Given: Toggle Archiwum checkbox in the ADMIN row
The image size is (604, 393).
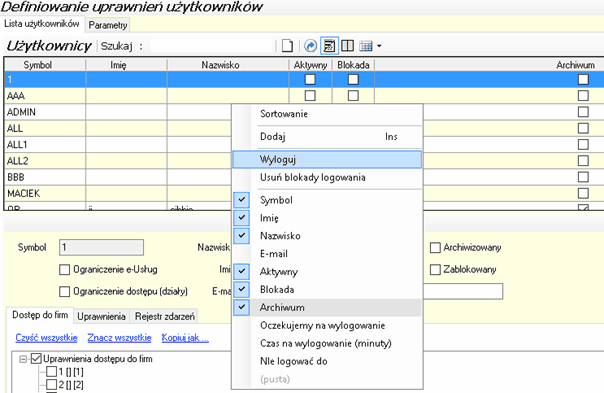Looking at the screenshot, I should coord(583,112).
